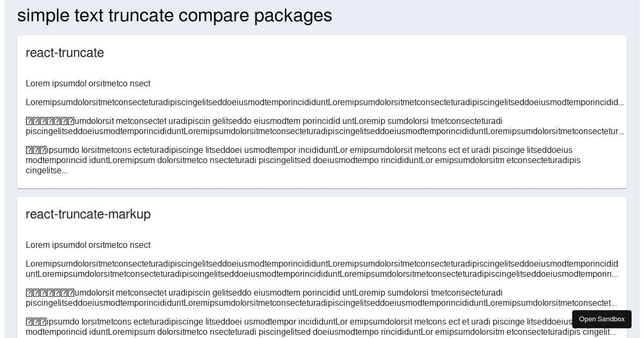Viewport: 644px width, 338px height.
Task: Click the gray margin right of the cards
Action: pyautogui.click(x=636, y=161)
